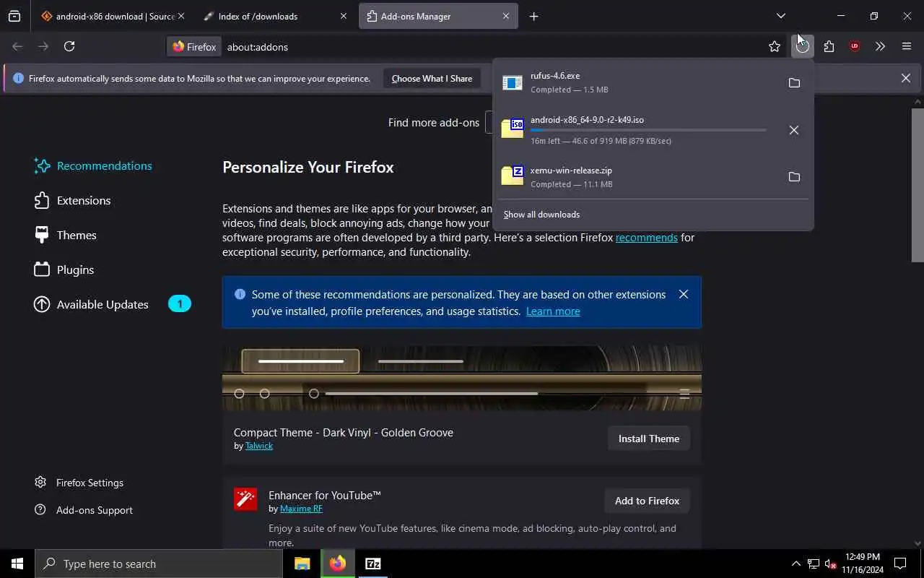Open Extensions sidebar category
The height and width of the screenshot is (578, 924).
72,200
